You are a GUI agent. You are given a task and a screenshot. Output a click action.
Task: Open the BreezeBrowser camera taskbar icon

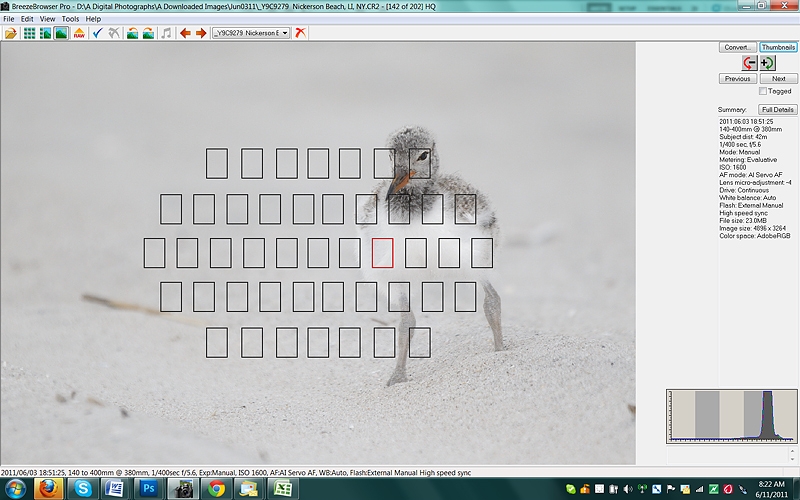[182, 489]
